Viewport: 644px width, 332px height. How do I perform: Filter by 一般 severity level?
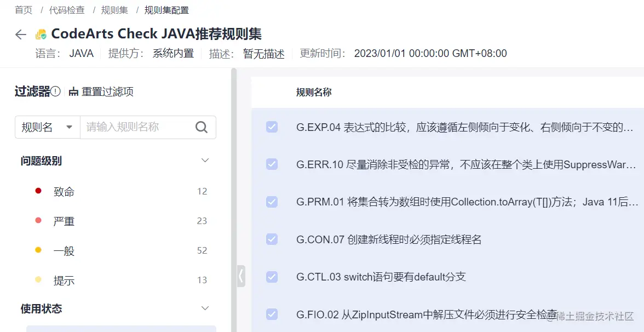click(x=64, y=251)
